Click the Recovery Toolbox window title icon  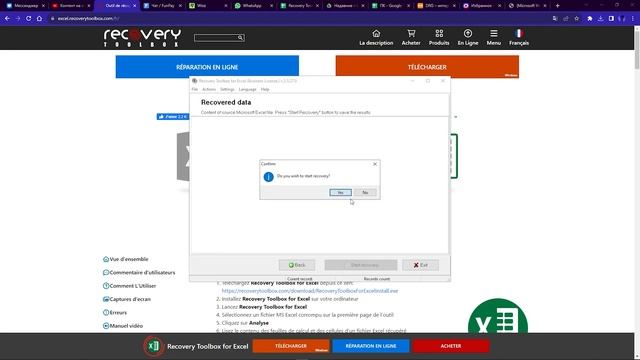195,81
